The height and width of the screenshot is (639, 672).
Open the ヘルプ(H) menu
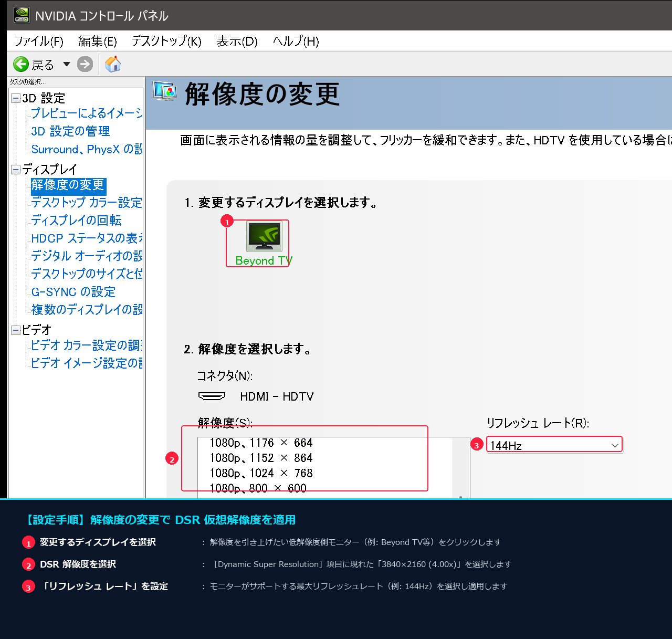pos(296,41)
